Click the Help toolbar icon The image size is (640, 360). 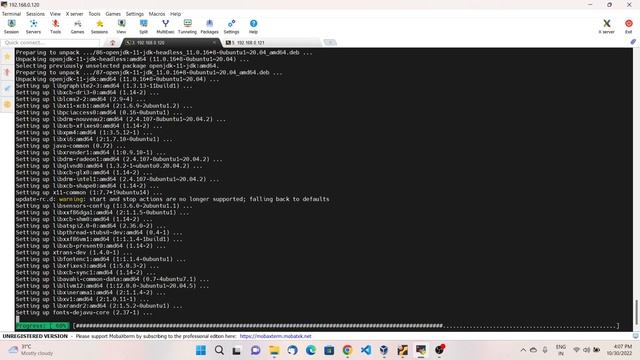point(253,27)
